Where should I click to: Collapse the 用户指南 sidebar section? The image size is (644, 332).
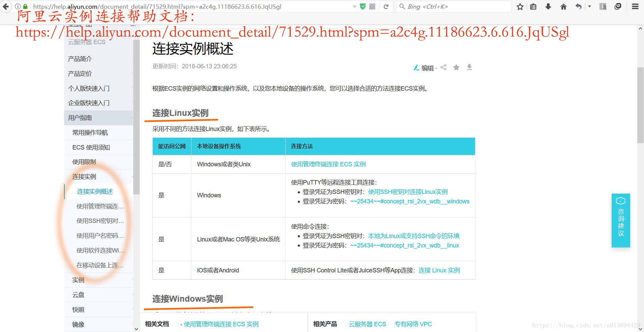[x=98, y=118]
